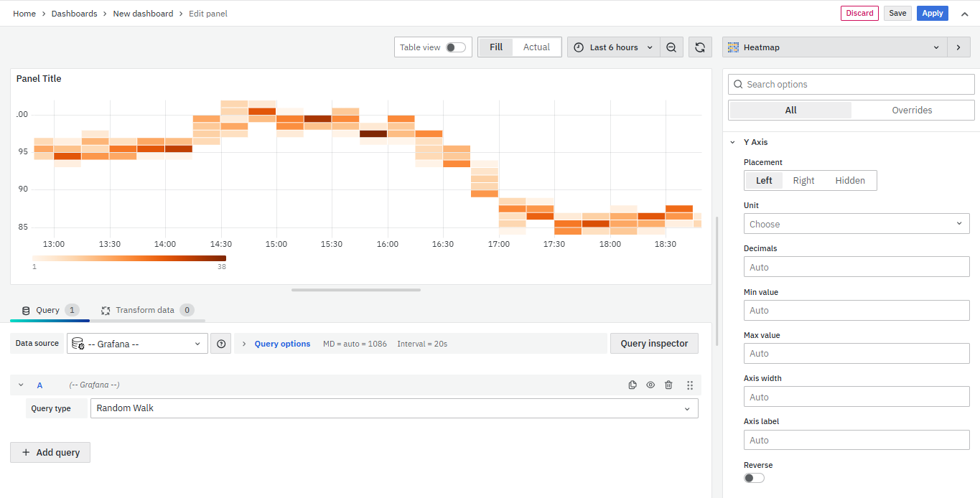Toggle query A visibility with the eye icon
The image size is (980, 498).
coord(650,385)
